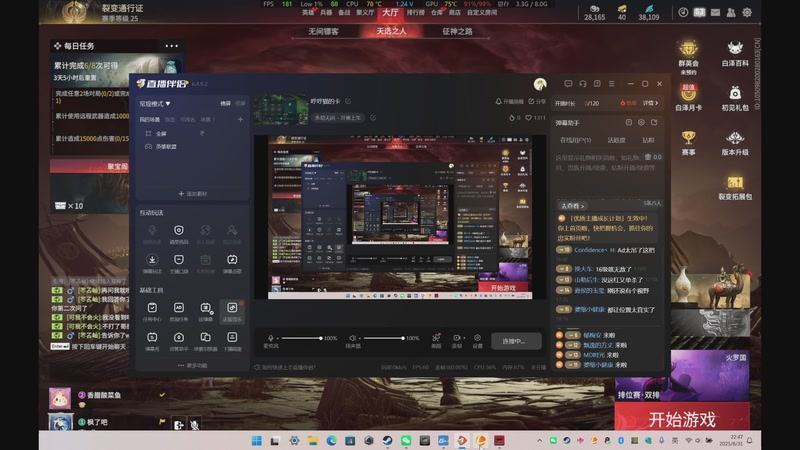Screen dimensions: 800x450
Task: Switch to 天选之人 mode tab
Action: (391, 31)
